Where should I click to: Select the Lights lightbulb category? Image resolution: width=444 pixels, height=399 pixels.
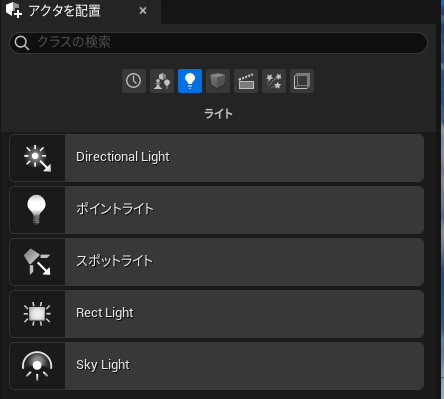190,81
